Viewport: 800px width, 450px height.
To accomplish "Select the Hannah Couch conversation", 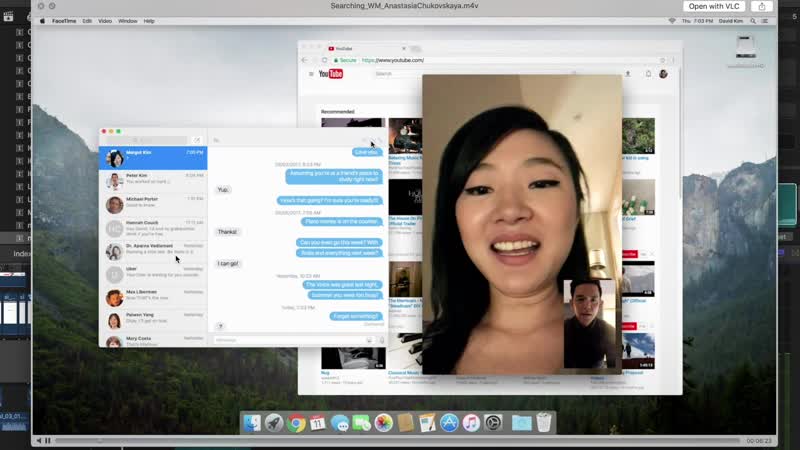I will pos(153,228).
